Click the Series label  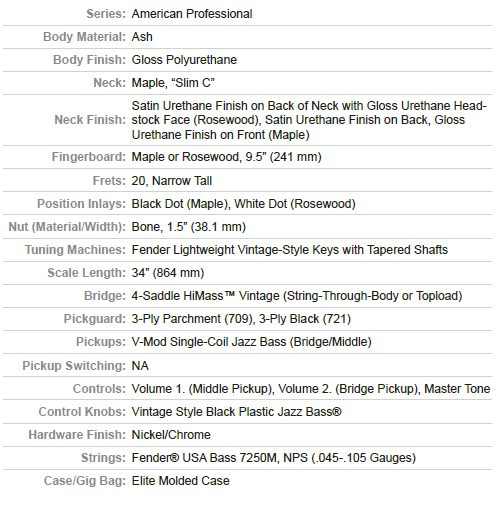coord(106,14)
